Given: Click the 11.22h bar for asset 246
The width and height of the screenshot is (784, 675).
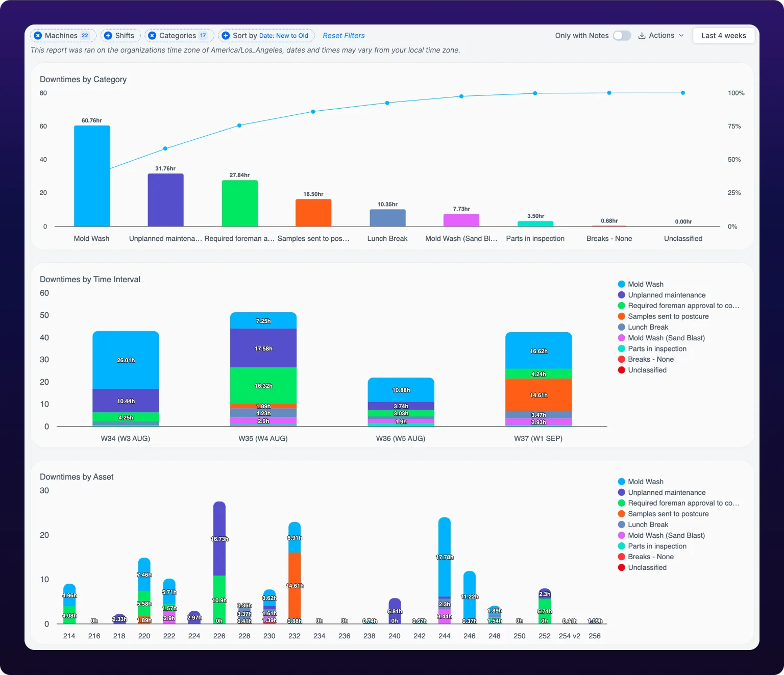Looking at the screenshot, I should [470, 596].
